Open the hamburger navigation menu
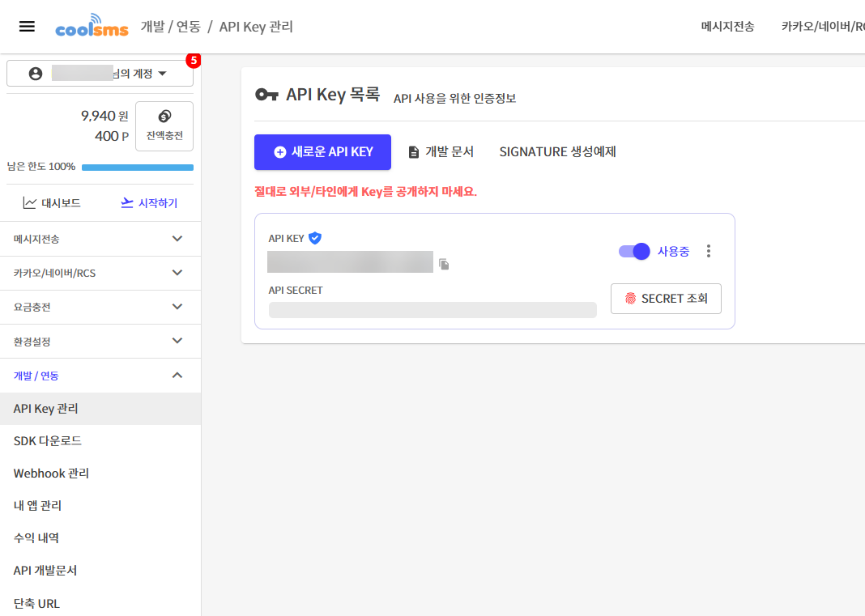865x616 pixels. (27, 25)
